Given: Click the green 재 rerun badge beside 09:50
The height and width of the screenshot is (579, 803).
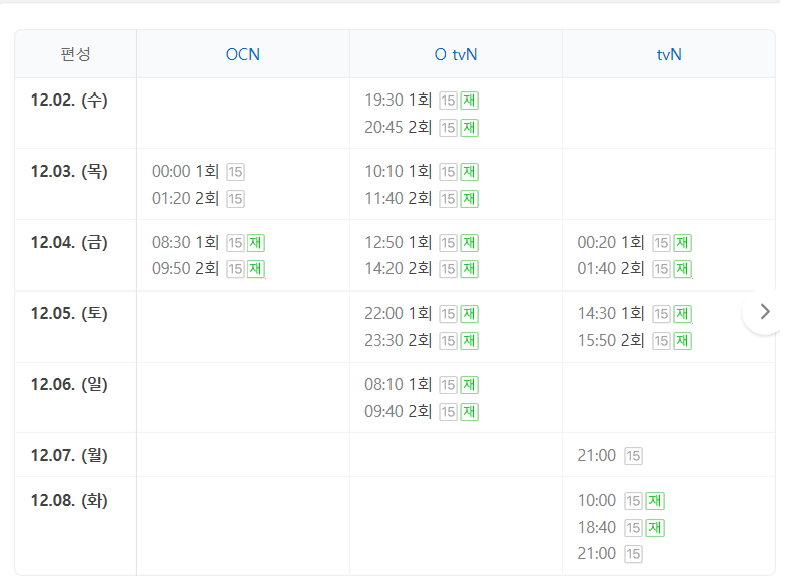Looking at the screenshot, I should pyautogui.click(x=256, y=269).
